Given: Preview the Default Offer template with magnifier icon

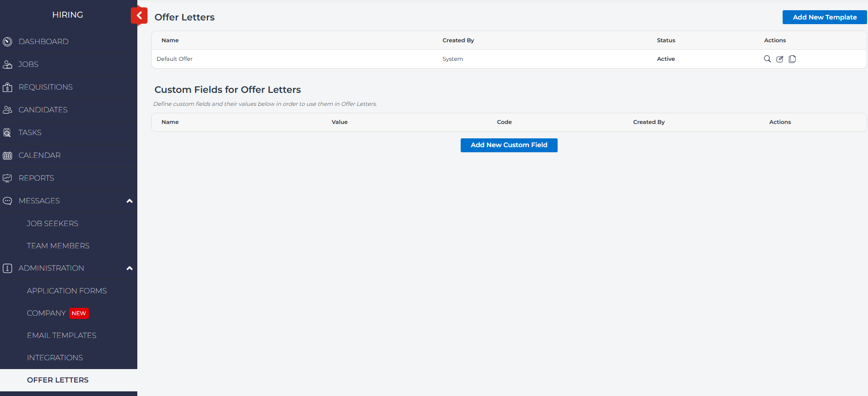Looking at the screenshot, I should tap(767, 59).
